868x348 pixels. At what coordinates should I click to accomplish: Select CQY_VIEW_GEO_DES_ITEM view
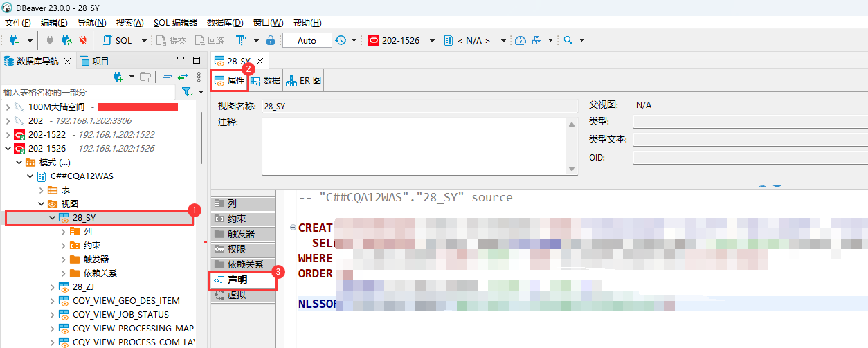[126, 301]
